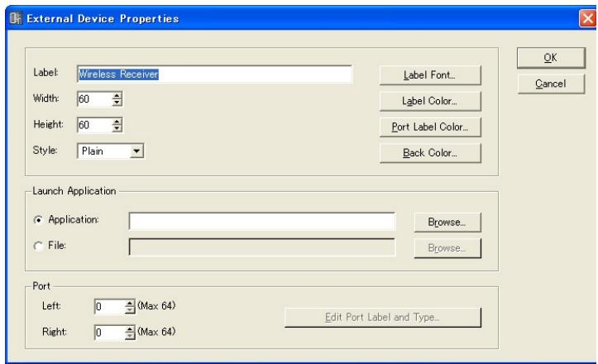This screenshot has height=364, width=598.
Task: Click the Label field containing Wireless Receiver
Action: pyautogui.click(x=215, y=74)
